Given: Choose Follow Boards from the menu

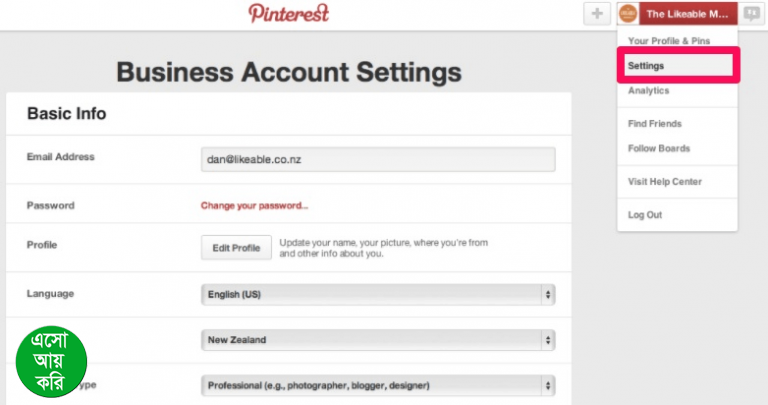Looking at the screenshot, I should [659, 149].
